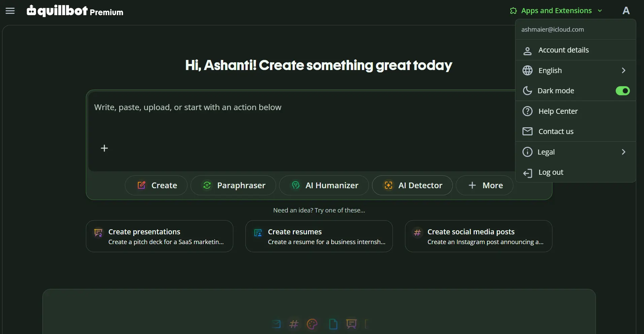The image size is (644, 334).
Task: Click the person icon beside Account details
Action: point(528,51)
